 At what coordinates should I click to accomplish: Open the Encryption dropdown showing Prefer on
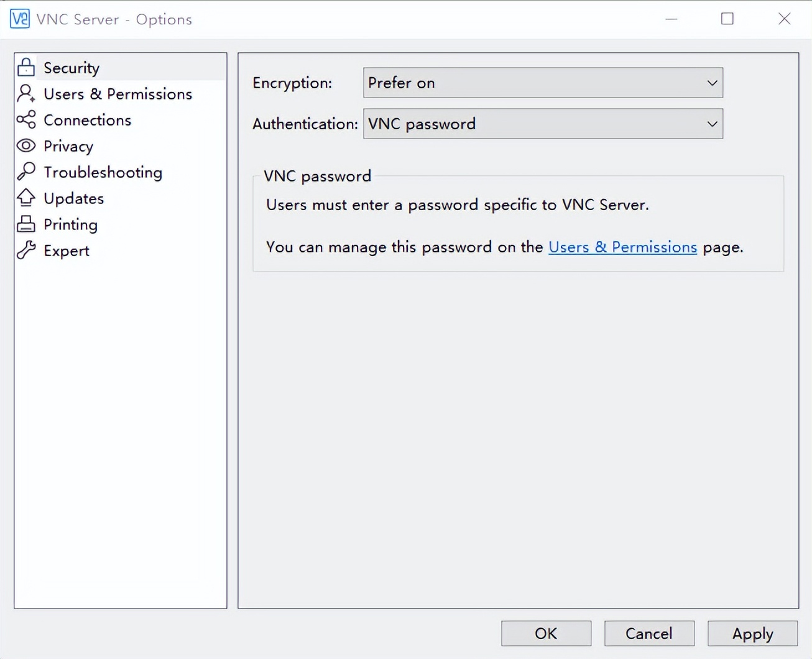point(543,83)
